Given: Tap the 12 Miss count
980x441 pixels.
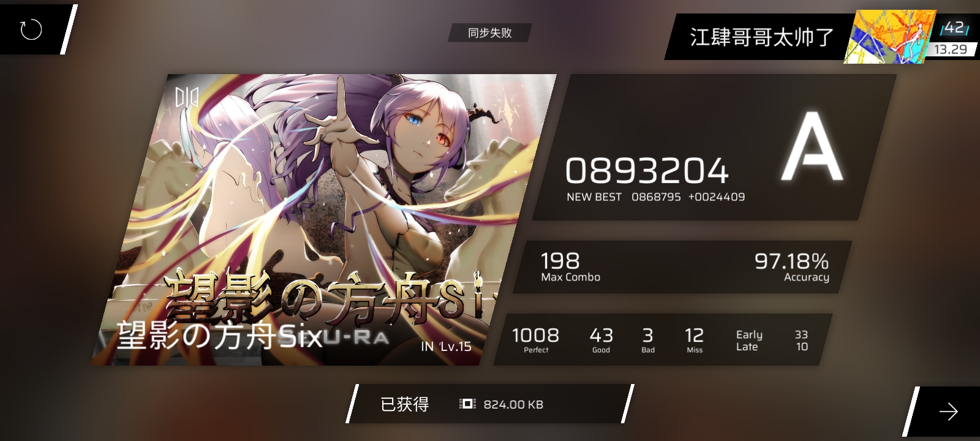Looking at the screenshot, I should (695, 340).
